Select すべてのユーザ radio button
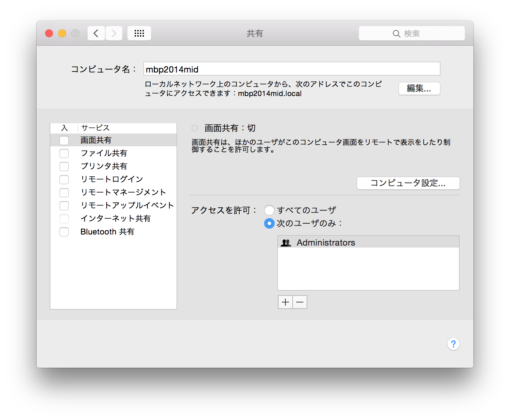The height and width of the screenshot is (420, 510). (x=269, y=210)
